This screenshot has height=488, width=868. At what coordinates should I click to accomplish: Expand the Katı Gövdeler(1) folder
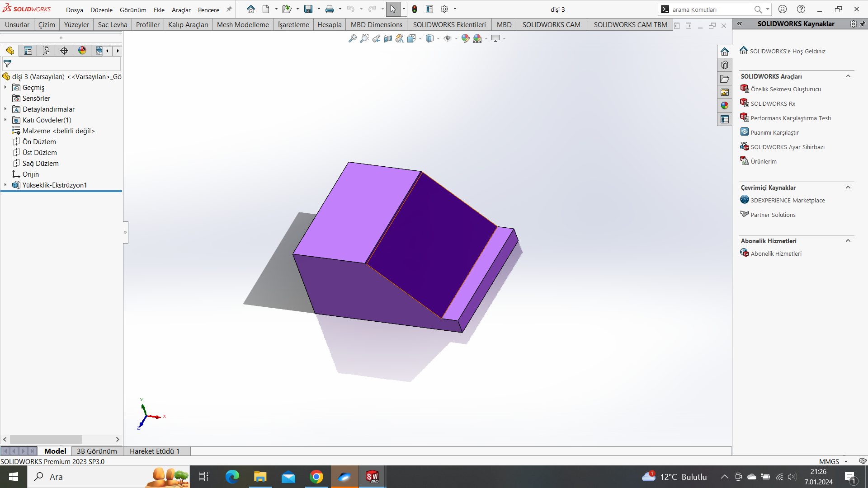click(5, 120)
